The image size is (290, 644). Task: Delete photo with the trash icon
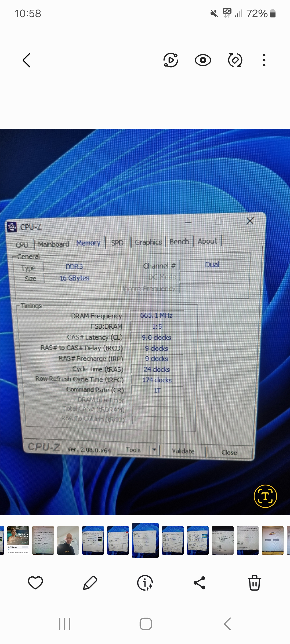(254, 583)
